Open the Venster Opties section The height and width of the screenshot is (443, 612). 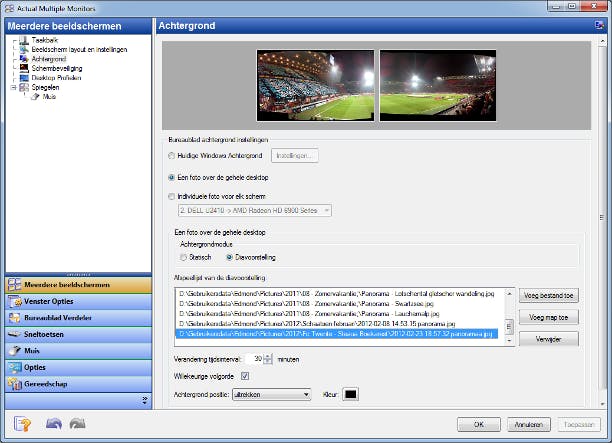(x=78, y=301)
